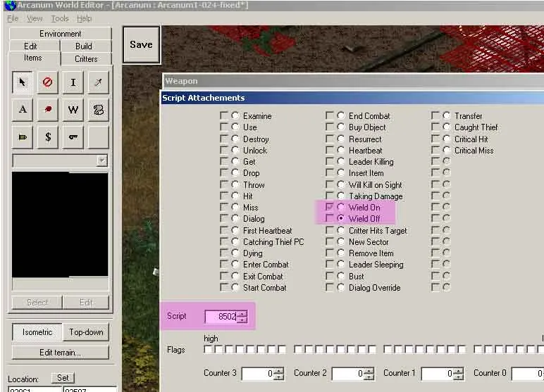Select the 'W' weapon item button
The image size is (544, 392).
coord(73,110)
